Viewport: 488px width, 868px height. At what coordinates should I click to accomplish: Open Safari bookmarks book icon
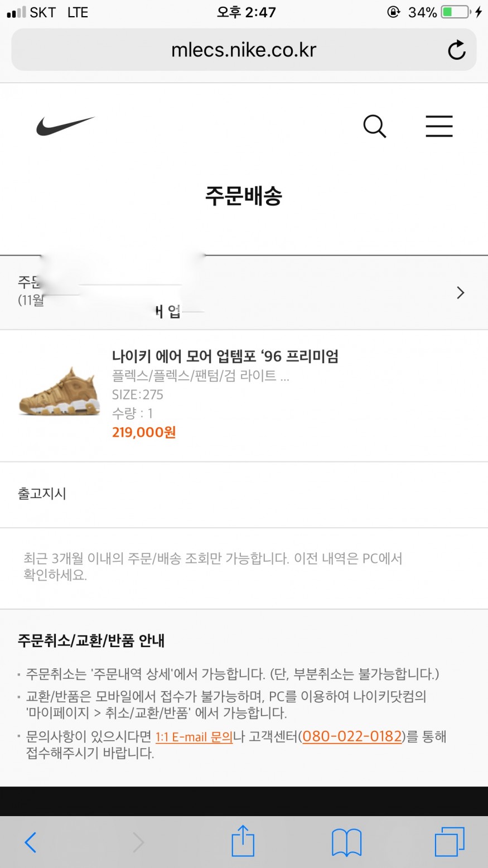coord(346,842)
